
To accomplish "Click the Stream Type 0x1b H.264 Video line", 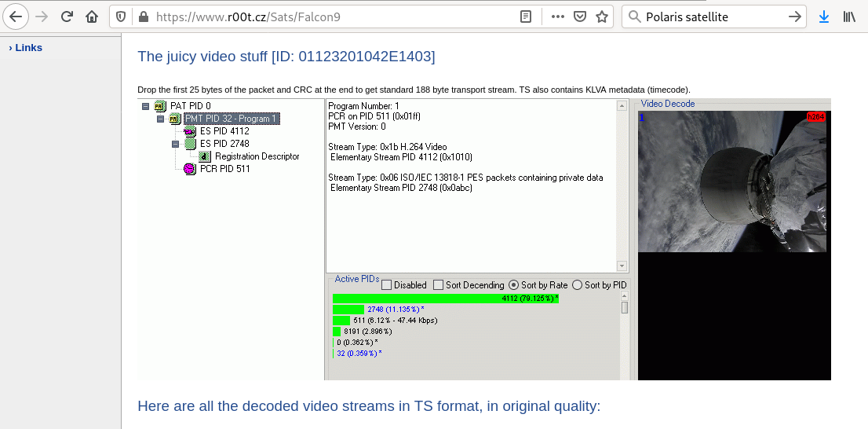I will (x=388, y=147).
